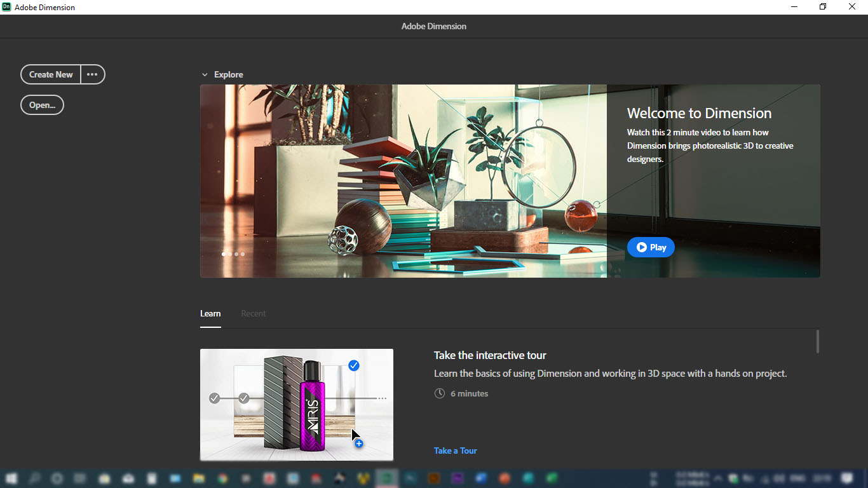Screen dimensions: 868x488
Task: Click the Learn section vertical scrollbar
Action: pyautogui.click(x=818, y=341)
